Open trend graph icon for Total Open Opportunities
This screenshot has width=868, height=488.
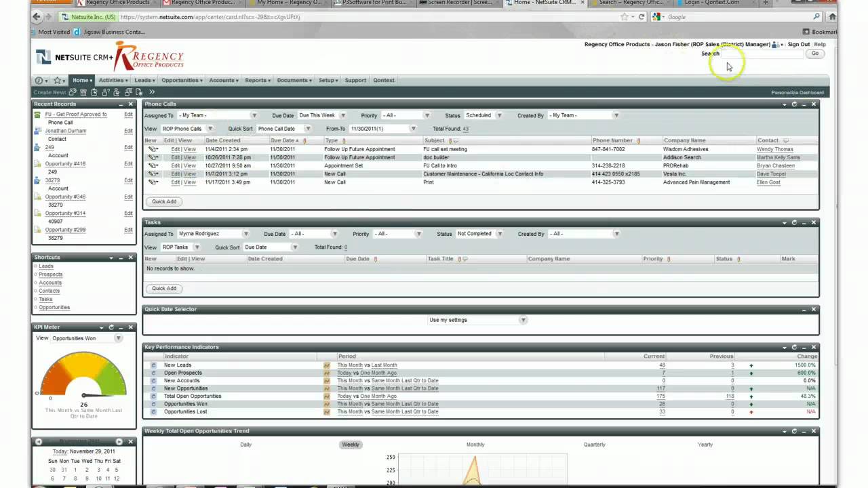pyautogui.click(x=327, y=396)
